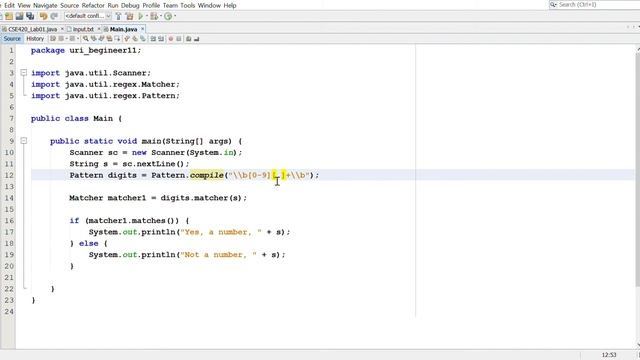Open dropdown arrow next to Profile Project
This screenshot has height=360, width=640.
coord(175,16)
